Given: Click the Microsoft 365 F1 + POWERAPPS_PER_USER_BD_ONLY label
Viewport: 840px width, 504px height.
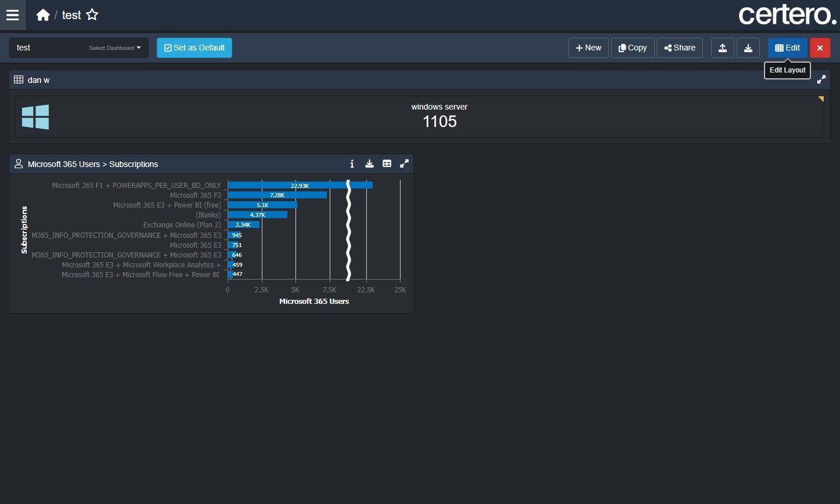Looking at the screenshot, I should [136, 186].
